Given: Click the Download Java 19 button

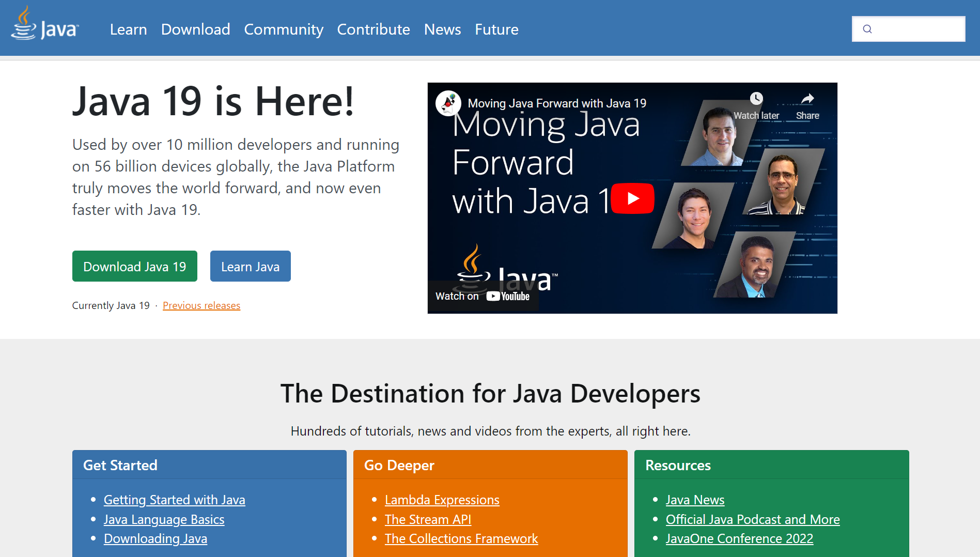Looking at the screenshot, I should (x=134, y=266).
